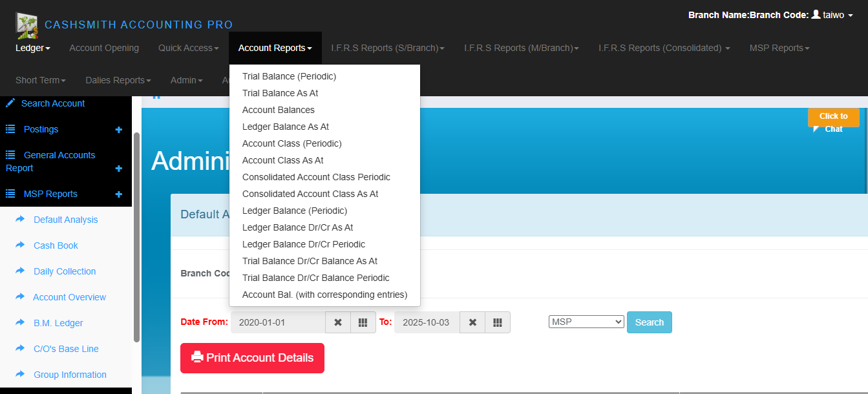
Task: Open the taiwo user dropdown
Action: click(x=832, y=15)
